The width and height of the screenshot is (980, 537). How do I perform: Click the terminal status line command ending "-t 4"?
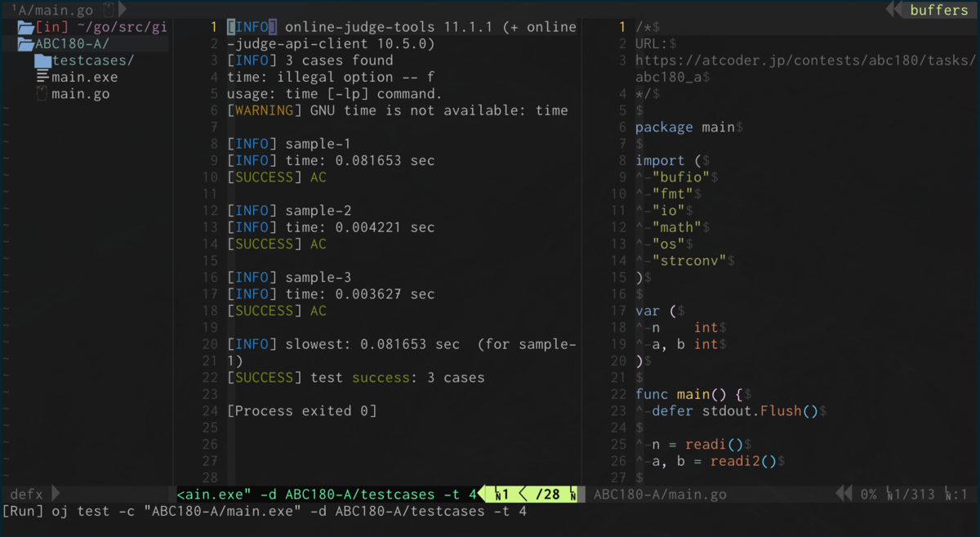(x=327, y=494)
